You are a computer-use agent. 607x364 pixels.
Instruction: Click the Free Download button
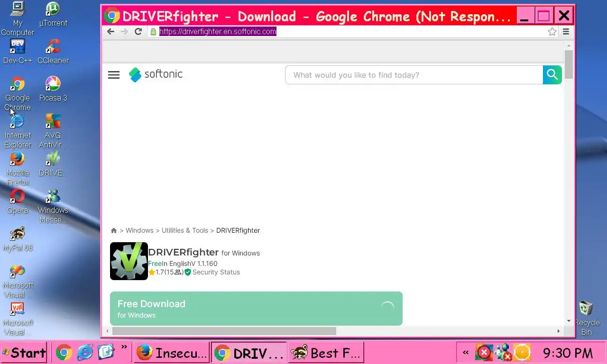click(256, 309)
